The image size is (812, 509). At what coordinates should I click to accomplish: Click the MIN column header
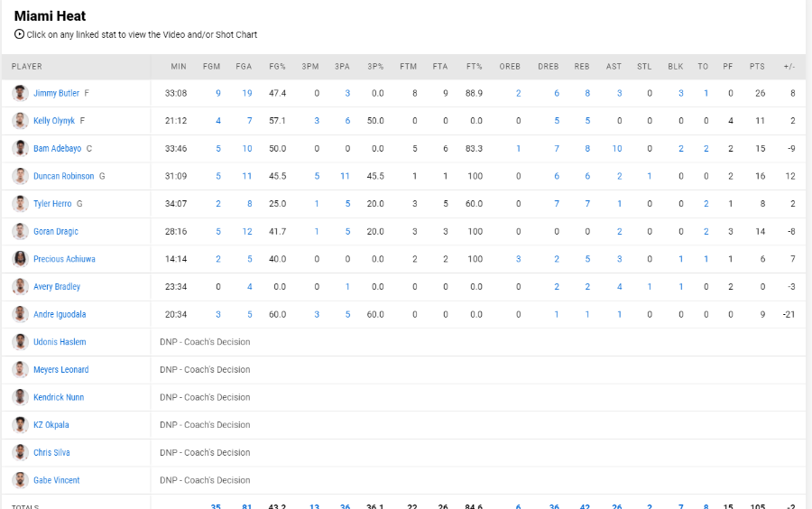point(179,66)
